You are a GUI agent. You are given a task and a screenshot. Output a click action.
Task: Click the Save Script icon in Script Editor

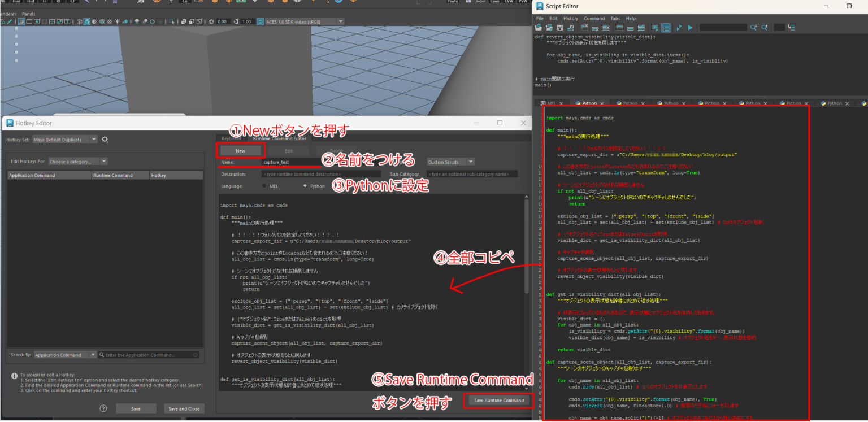tap(559, 27)
